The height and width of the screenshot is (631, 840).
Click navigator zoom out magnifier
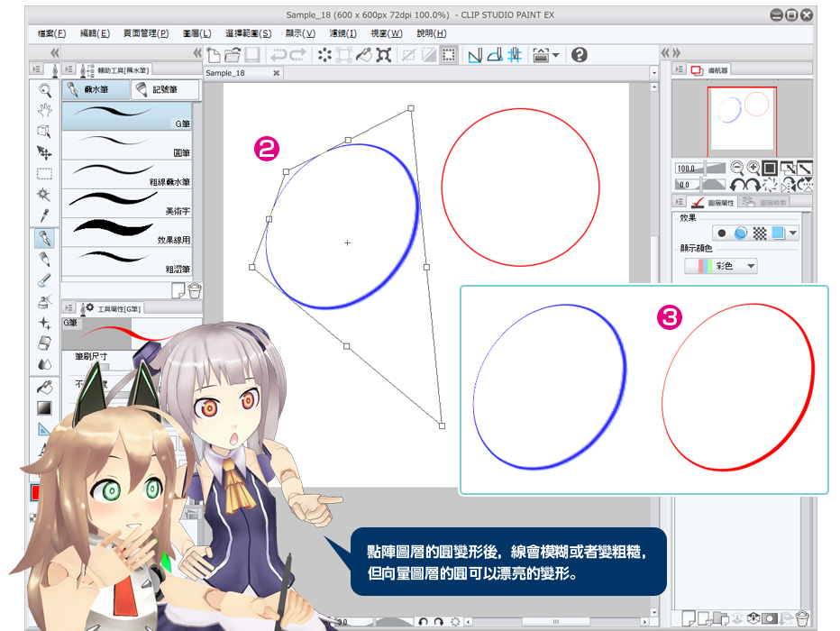coord(737,169)
